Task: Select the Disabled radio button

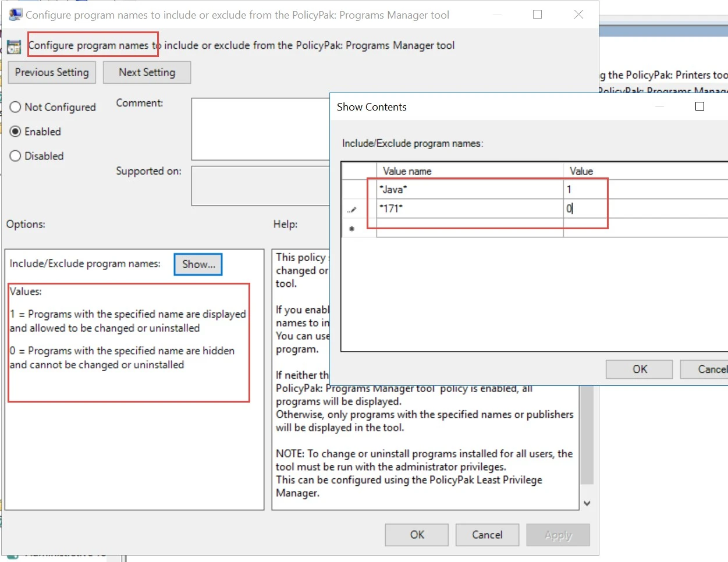Action: 16,156
